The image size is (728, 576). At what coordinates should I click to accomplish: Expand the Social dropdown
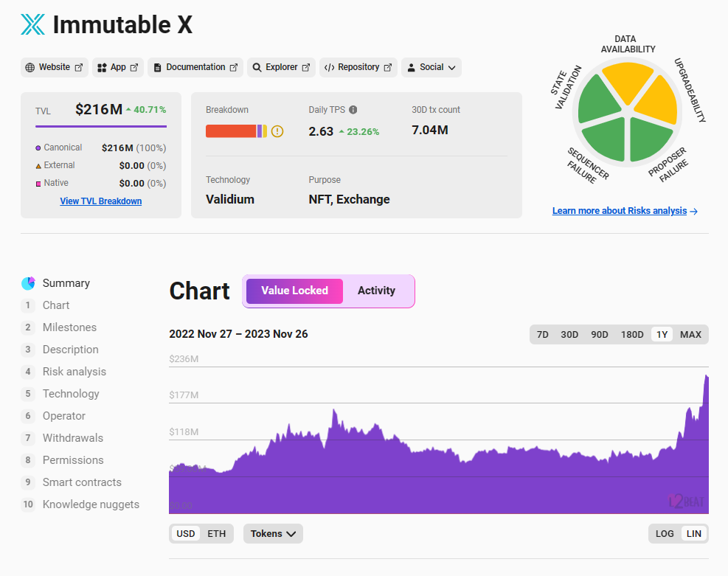[431, 67]
